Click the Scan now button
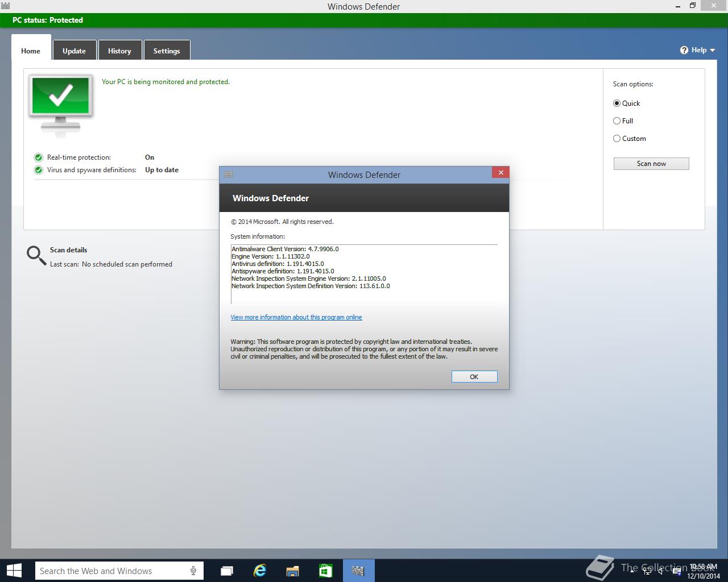728x582 pixels. pos(651,164)
